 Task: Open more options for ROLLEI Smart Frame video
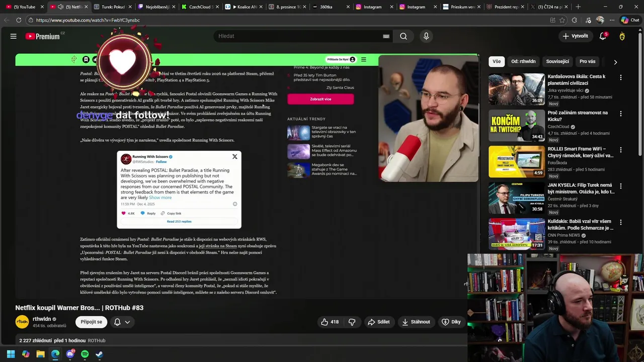click(x=620, y=150)
